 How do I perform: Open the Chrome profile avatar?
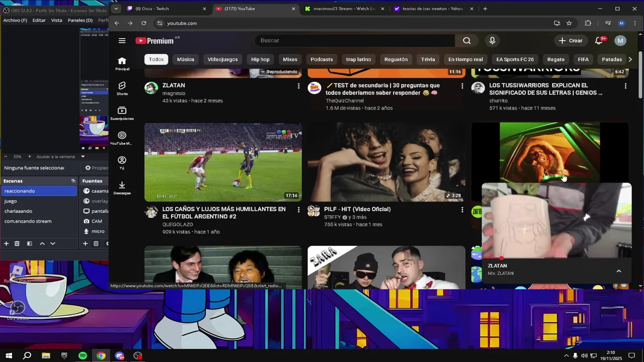click(621, 23)
